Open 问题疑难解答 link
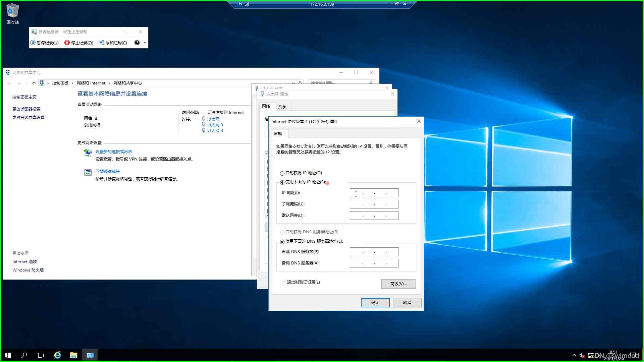644x362 pixels. tap(108, 171)
